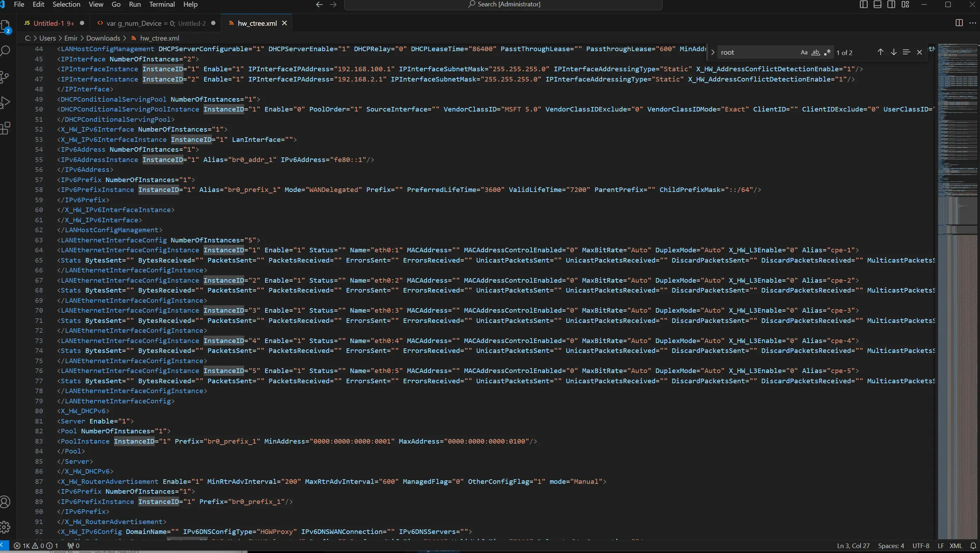Click Spaces: 4 indentation setting
This screenshot has width=980, height=553.
click(891, 546)
